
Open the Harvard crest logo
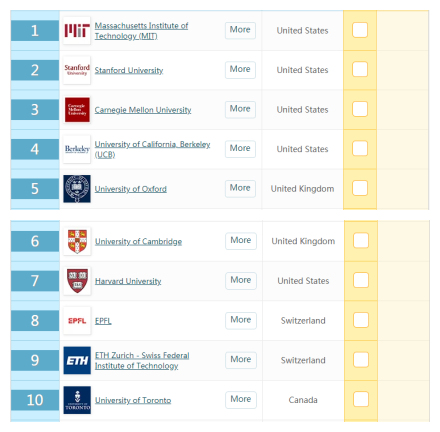tap(77, 281)
